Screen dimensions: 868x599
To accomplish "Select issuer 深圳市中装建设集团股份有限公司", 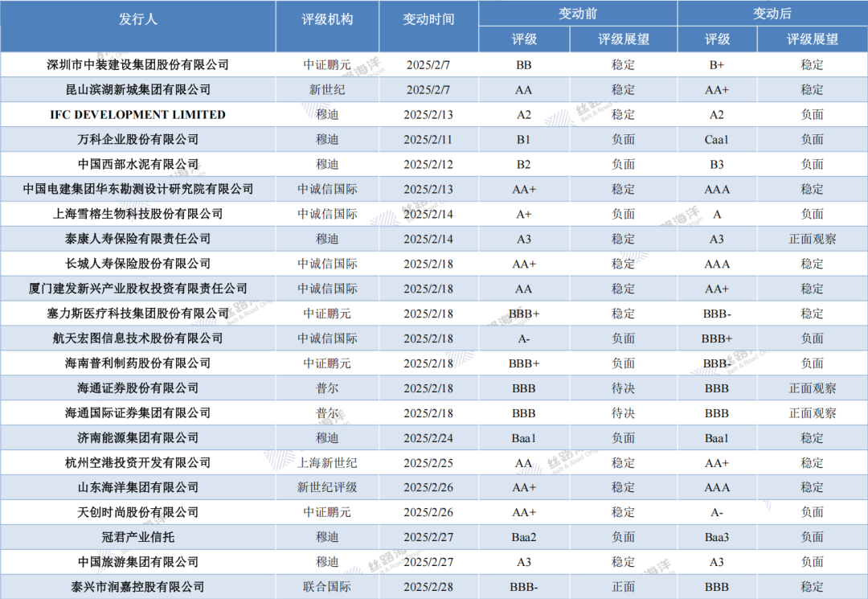I will pos(138,65).
